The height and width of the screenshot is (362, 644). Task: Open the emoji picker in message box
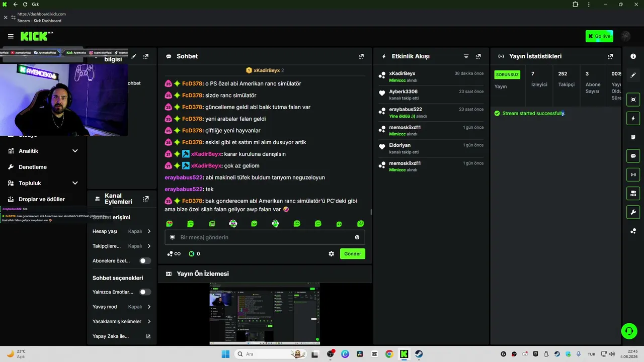pos(357,237)
